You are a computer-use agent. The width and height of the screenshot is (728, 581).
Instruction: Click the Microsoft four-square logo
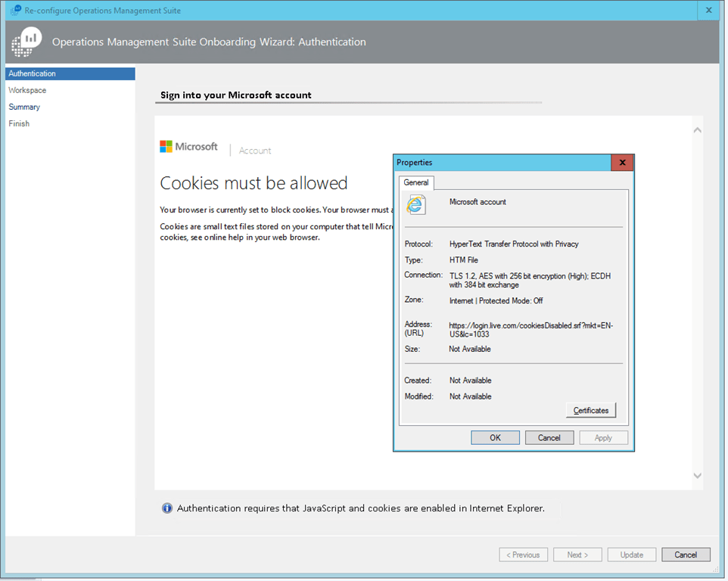click(166, 147)
